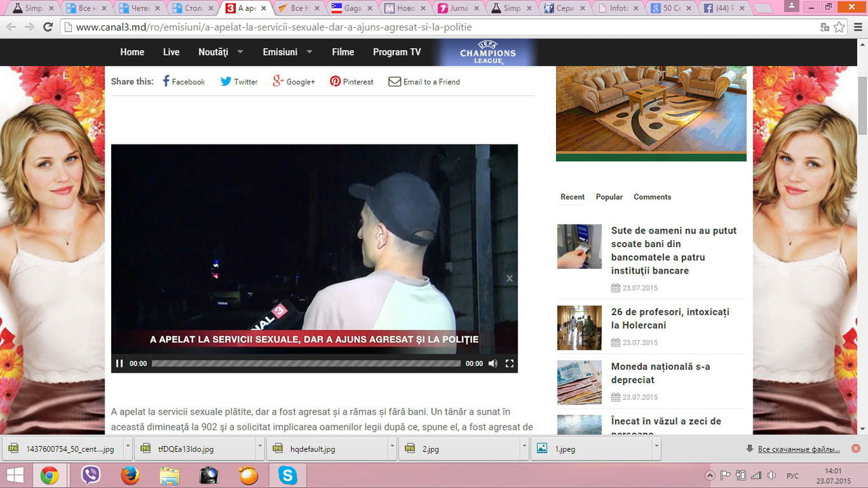Seek within the video progress bar

306,363
